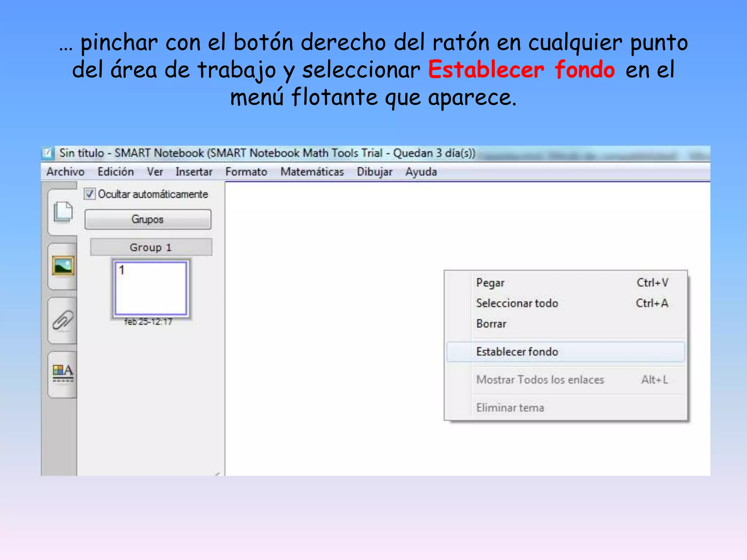The image size is (747, 560).
Task: Click Mostrar Todos los enlaces entry
Action: pos(566,380)
